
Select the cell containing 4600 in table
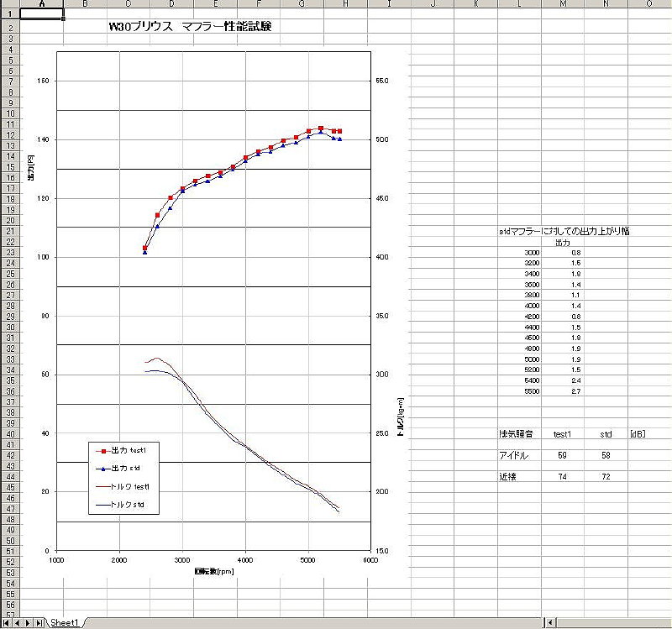519,338
